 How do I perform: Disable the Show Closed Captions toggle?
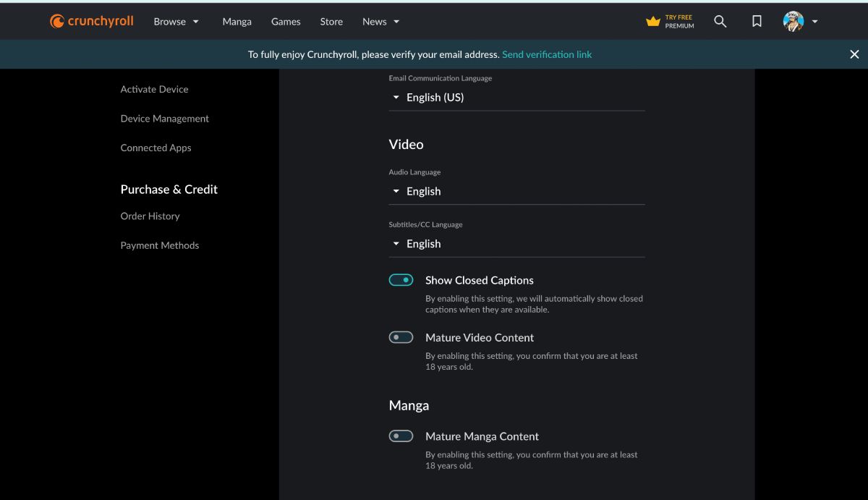(401, 280)
